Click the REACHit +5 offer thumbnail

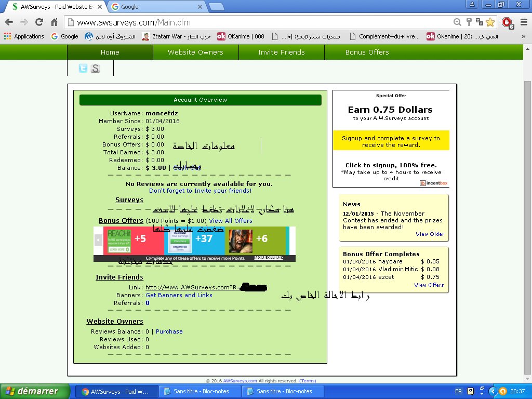[134, 241]
